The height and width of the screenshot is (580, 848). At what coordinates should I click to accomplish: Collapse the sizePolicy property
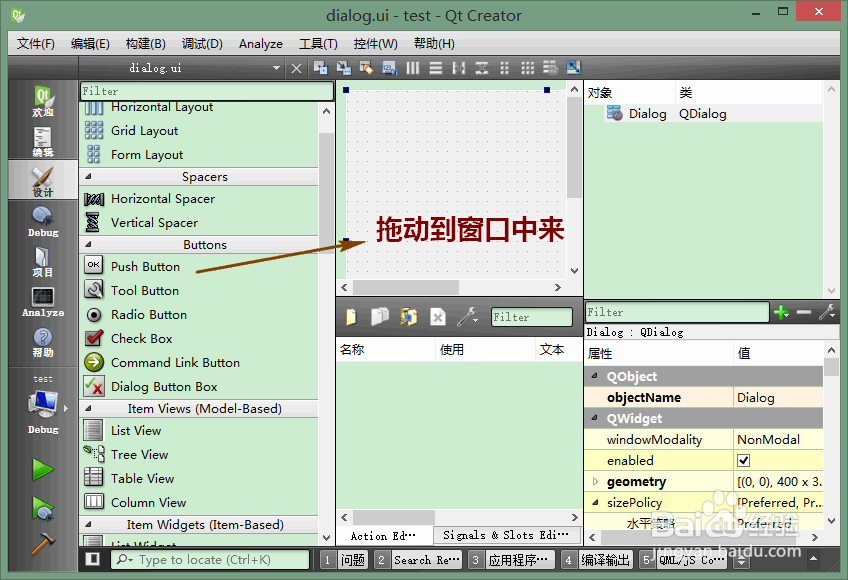[x=595, y=503]
